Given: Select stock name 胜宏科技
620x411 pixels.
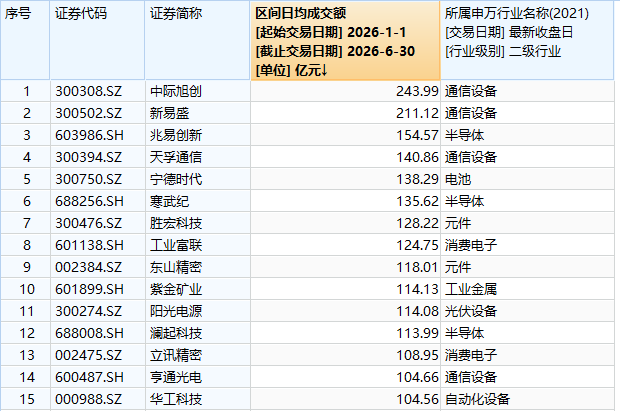Looking at the screenshot, I should [176, 223].
